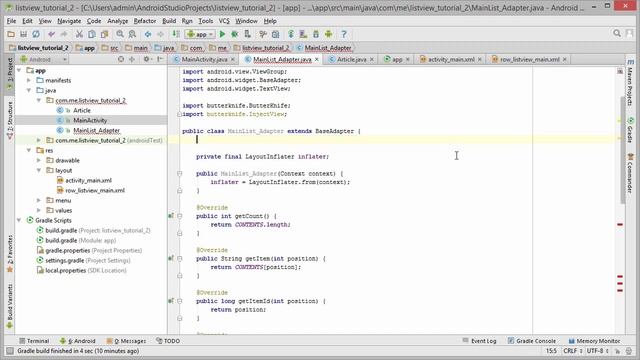Viewport: 640px width, 360px height.
Task: Open the VCS menu
Action: 224,21
